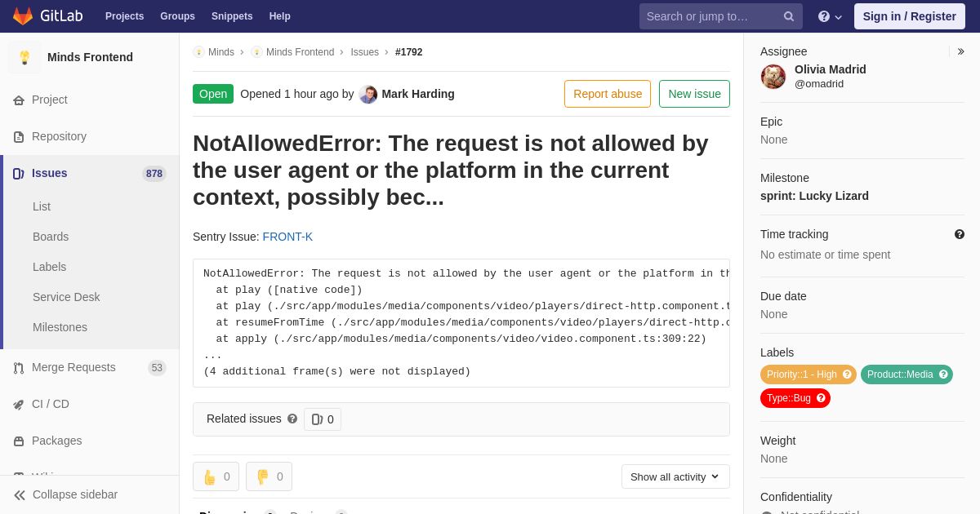Select the Product::Media label
This screenshot has width=980, height=514.
900,374
